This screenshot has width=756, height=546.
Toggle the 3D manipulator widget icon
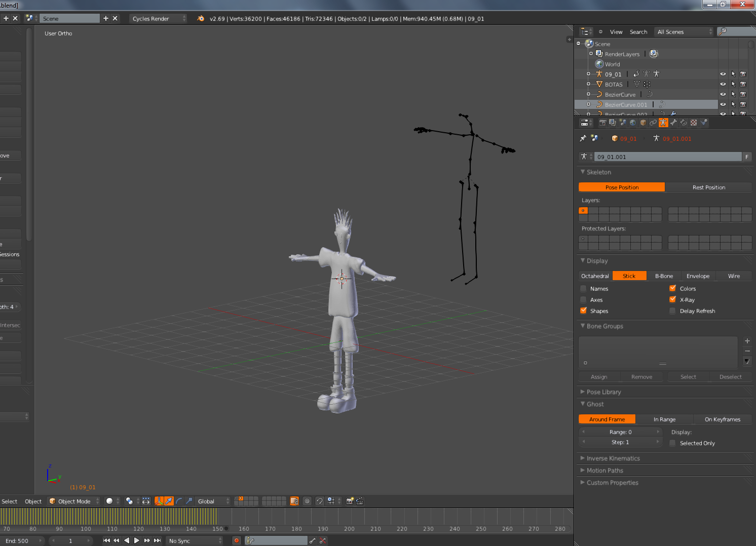(159, 501)
